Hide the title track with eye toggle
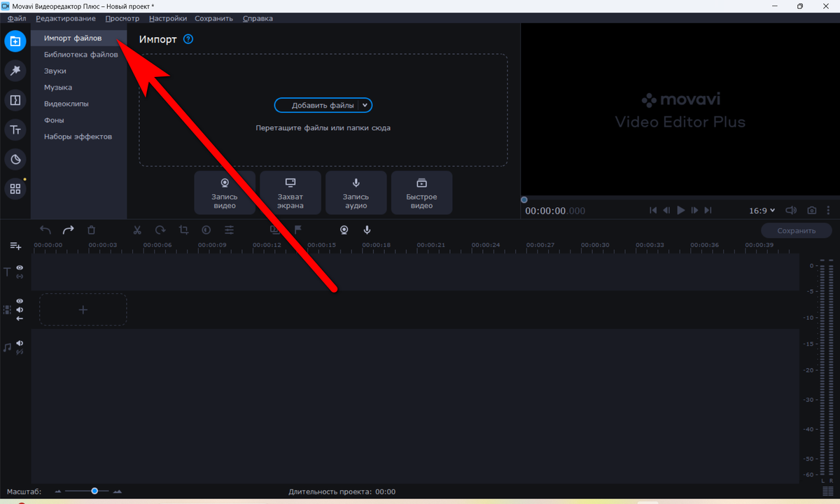 tap(19, 267)
